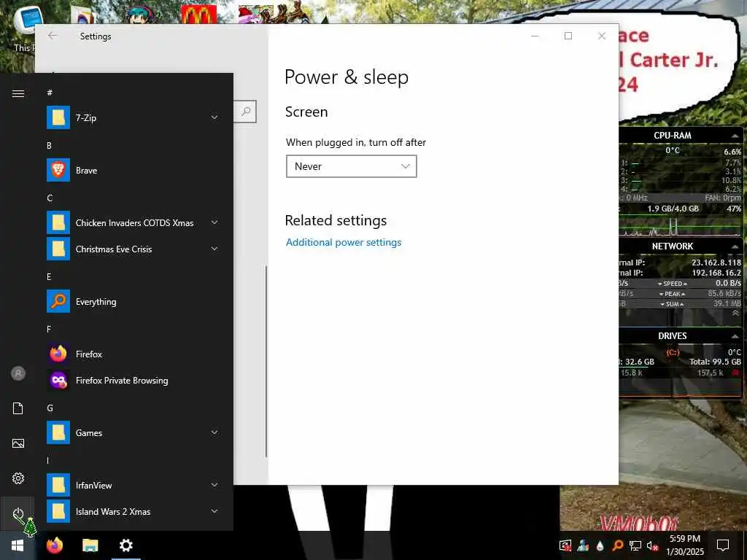Click the G letter group header
The height and width of the screenshot is (560, 747).
50,408
